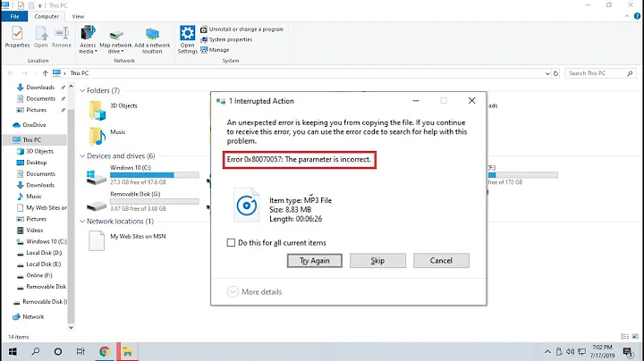Screen dimensions: 644x361
Task: Open Settings gear in ribbon
Action: (187, 39)
